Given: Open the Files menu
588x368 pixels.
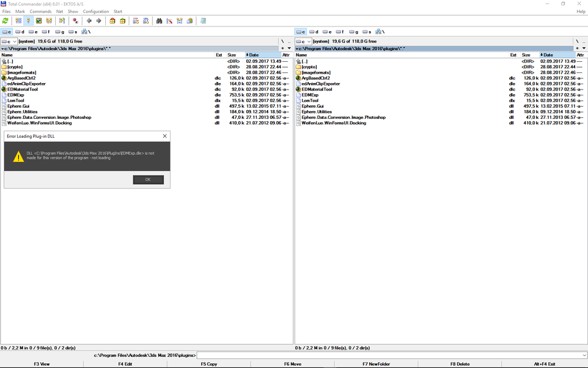Looking at the screenshot, I should click(x=6, y=12).
